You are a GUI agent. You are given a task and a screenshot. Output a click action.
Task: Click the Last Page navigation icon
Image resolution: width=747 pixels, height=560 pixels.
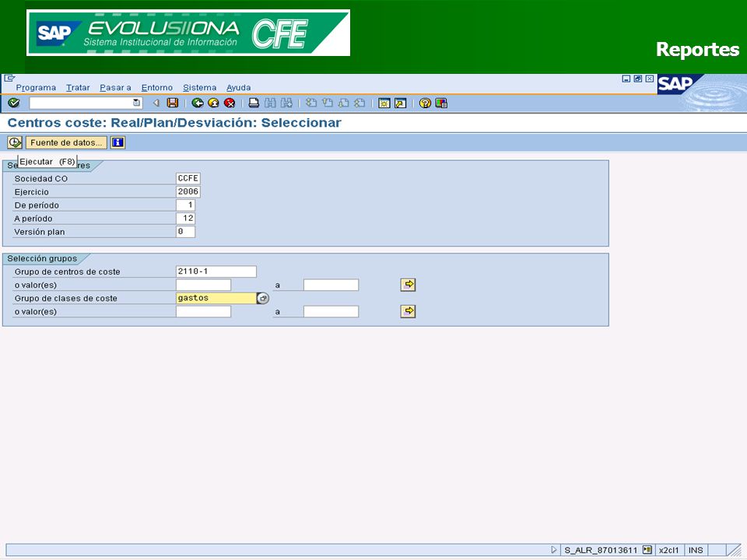tap(359, 103)
